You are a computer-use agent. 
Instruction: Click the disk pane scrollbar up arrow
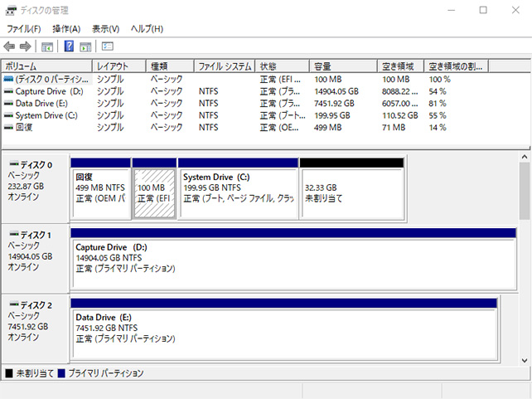[525, 157]
